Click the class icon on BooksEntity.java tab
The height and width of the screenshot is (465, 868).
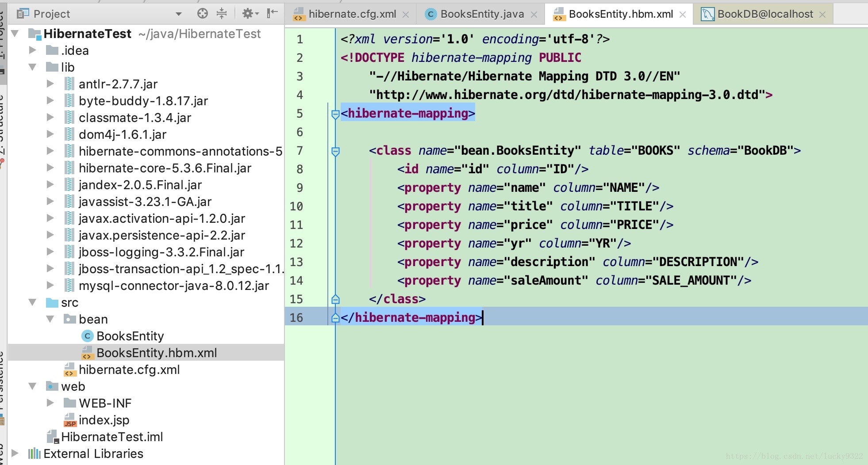(430, 15)
